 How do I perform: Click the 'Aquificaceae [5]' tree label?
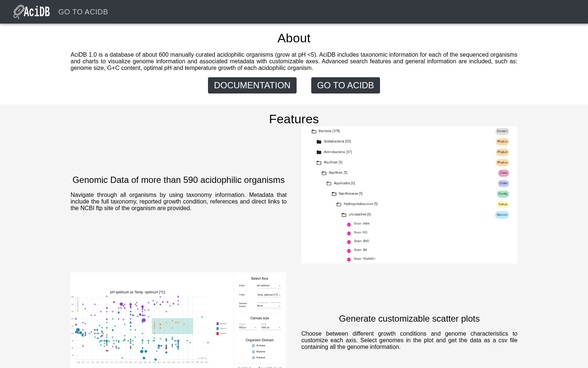(x=351, y=194)
